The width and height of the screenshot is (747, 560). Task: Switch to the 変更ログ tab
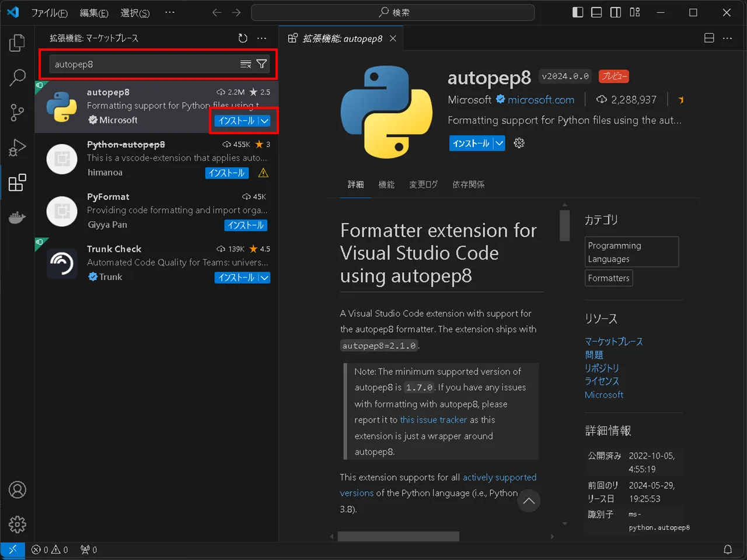423,184
